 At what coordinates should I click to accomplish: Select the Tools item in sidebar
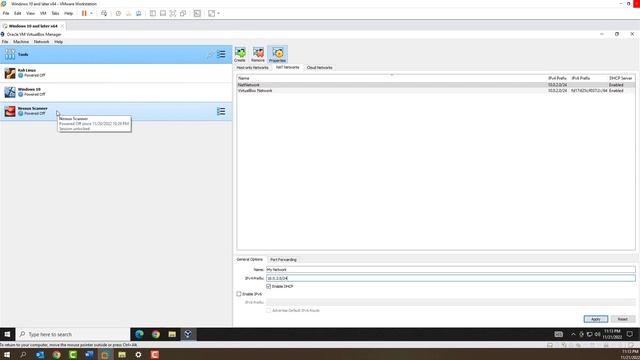tap(116, 54)
